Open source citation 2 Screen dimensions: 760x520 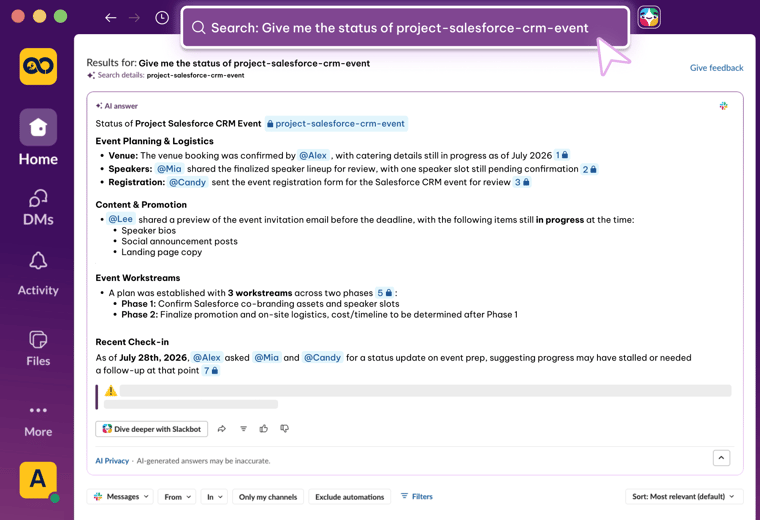pos(589,169)
